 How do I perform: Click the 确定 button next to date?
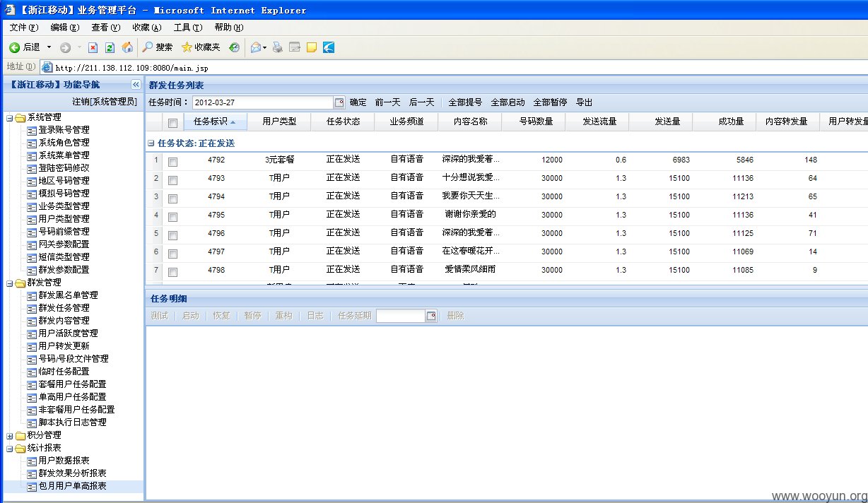click(358, 102)
